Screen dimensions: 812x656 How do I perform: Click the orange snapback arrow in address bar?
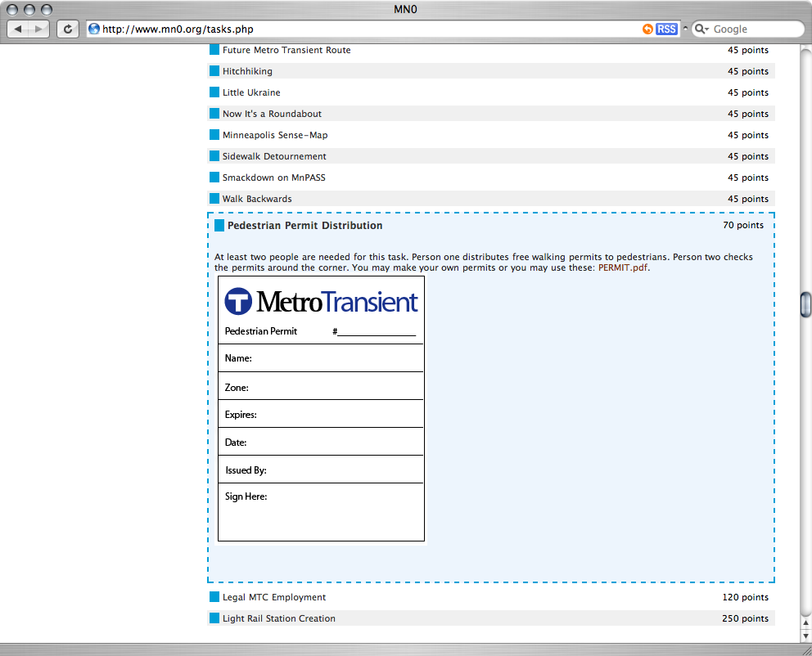coord(647,29)
